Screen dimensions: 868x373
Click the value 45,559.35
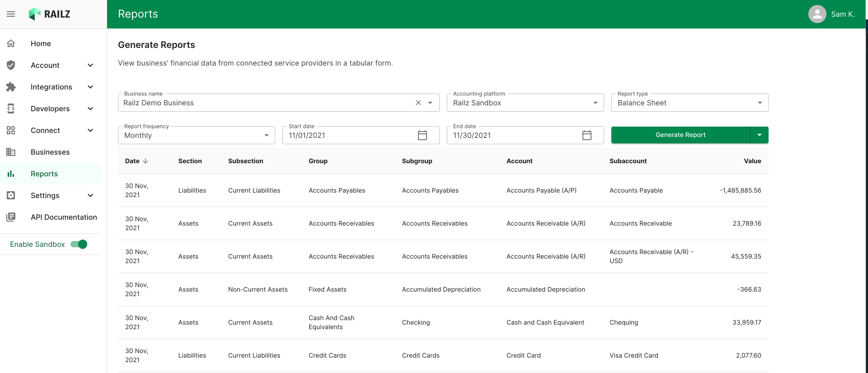pos(746,256)
